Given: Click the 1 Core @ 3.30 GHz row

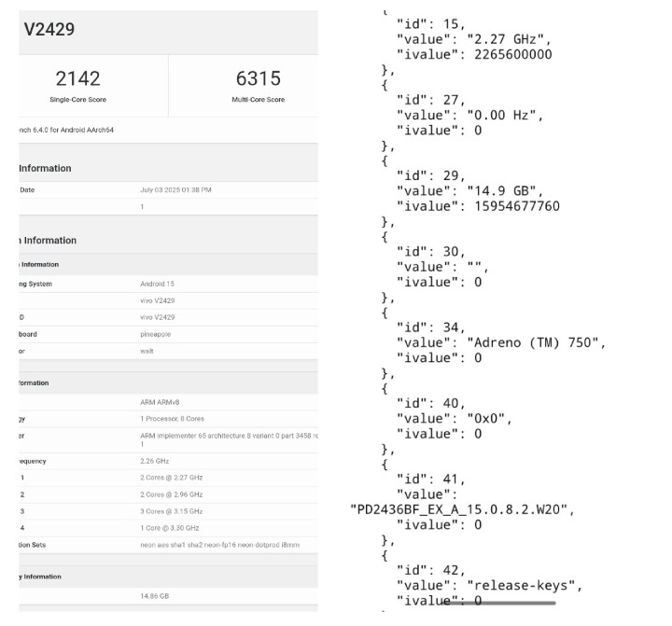Looking at the screenshot, I should [x=170, y=528].
